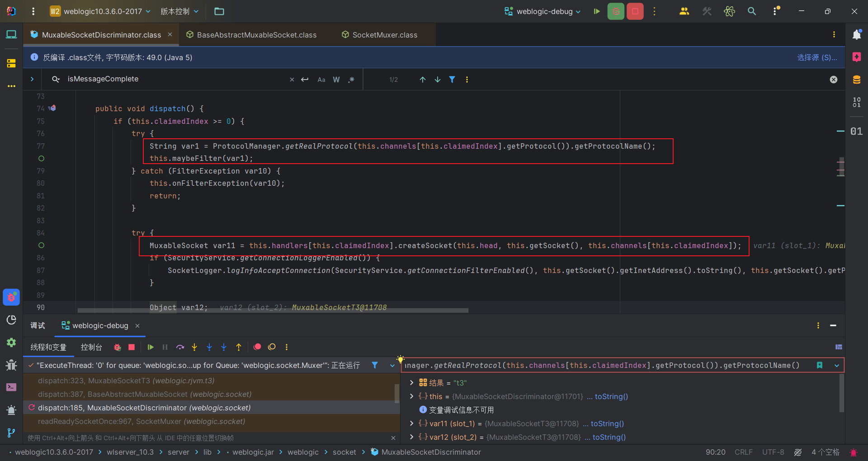Image resolution: width=868 pixels, height=461 pixels.
Task: Switch to SocketMuxer.class tab
Action: point(379,35)
